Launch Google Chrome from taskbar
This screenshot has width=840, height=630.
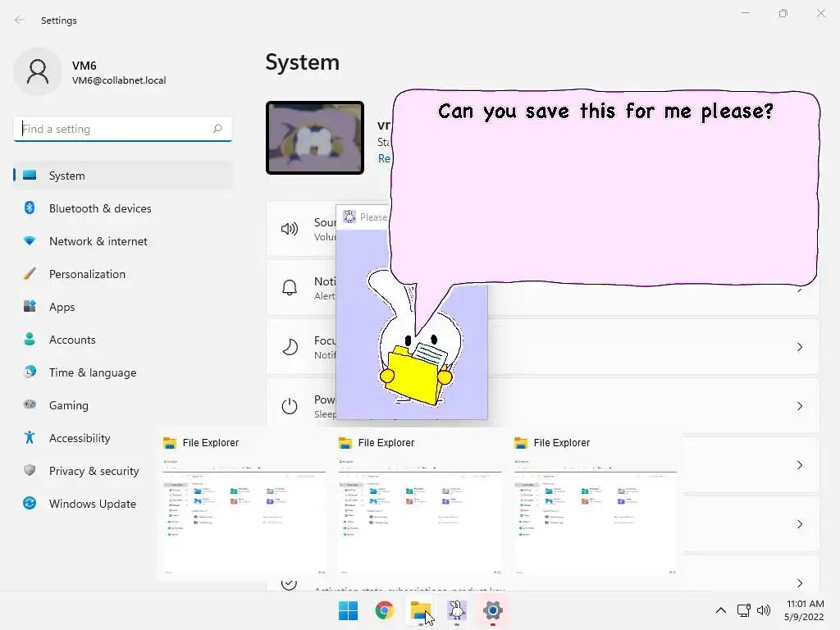[x=385, y=610]
